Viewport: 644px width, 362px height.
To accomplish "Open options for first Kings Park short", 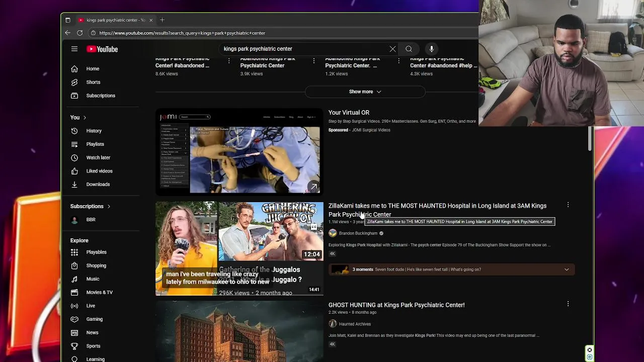I will coord(229,61).
